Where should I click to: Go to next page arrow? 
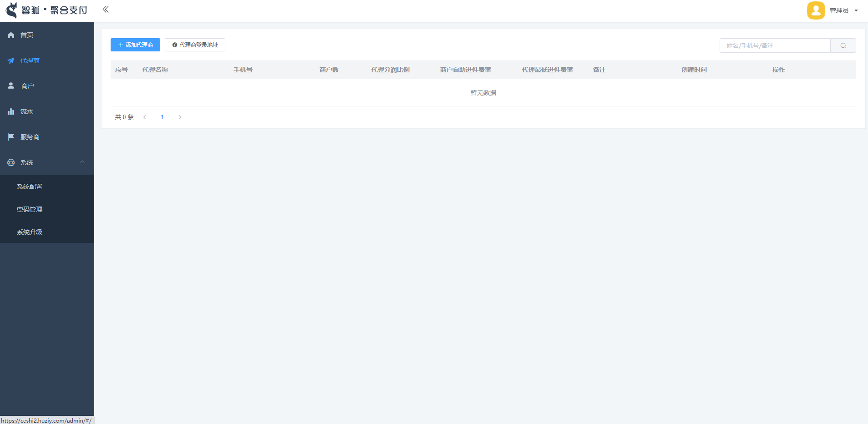[180, 117]
